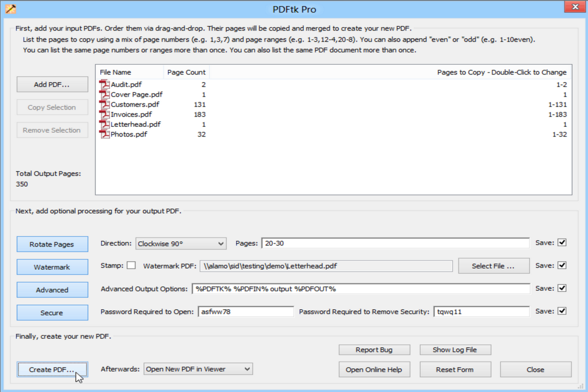Click the Create PDF... button
The width and height of the screenshot is (588, 392).
pyautogui.click(x=52, y=369)
